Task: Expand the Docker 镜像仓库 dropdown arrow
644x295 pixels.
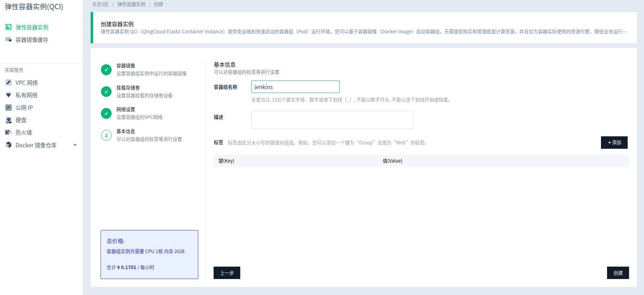Action: [x=75, y=145]
